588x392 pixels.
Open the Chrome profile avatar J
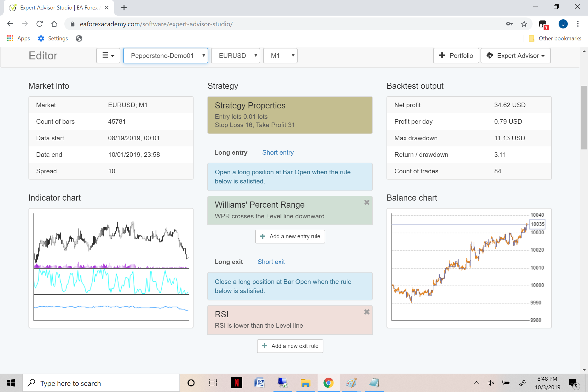(x=563, y=24)
